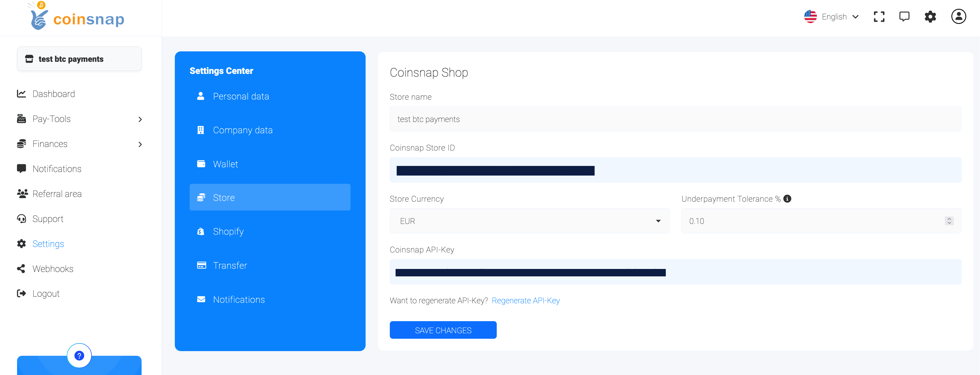Image resolution: width=980 pixels, height=375 pixels.
Task: Open Personal data in Settings Center
Action: (241, 96)
